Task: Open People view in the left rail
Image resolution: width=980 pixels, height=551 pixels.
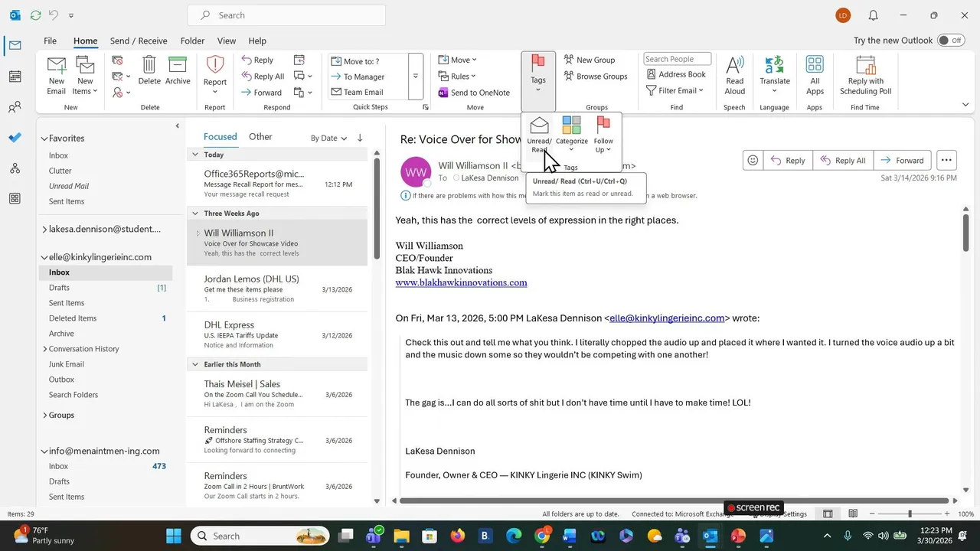Action: tap(15, 107)
